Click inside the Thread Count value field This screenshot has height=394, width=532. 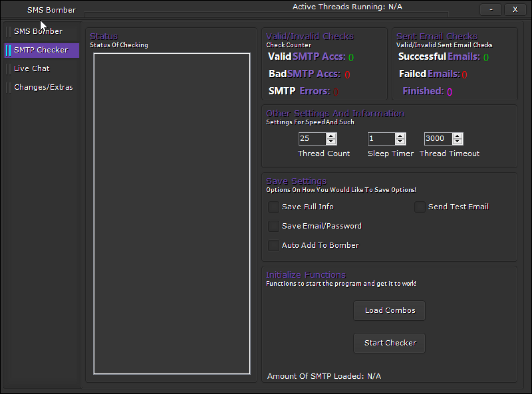[x=312, y=139]
